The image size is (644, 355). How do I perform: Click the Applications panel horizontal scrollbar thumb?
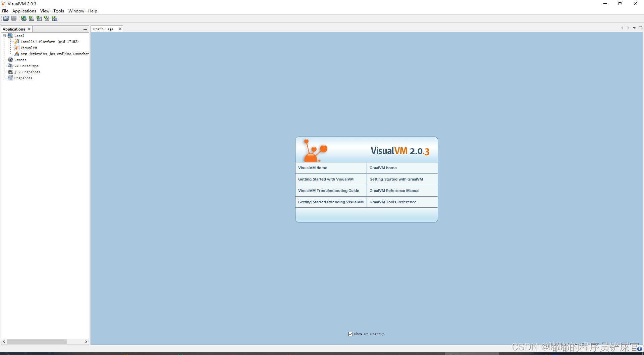point(37,342)
